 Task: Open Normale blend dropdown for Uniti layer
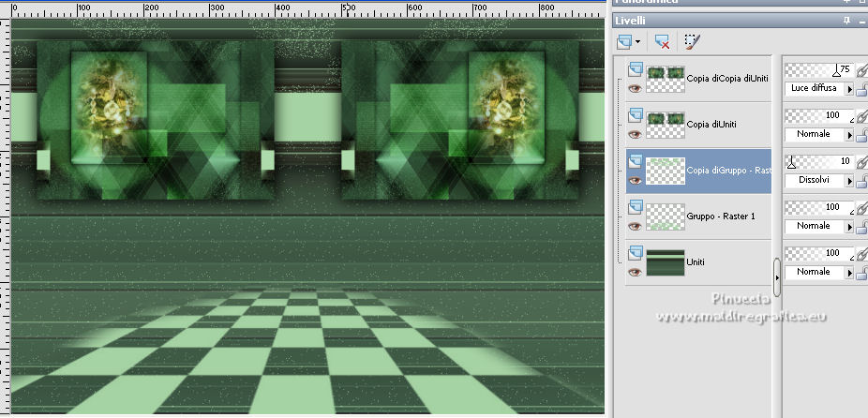(x=849, y=273)
